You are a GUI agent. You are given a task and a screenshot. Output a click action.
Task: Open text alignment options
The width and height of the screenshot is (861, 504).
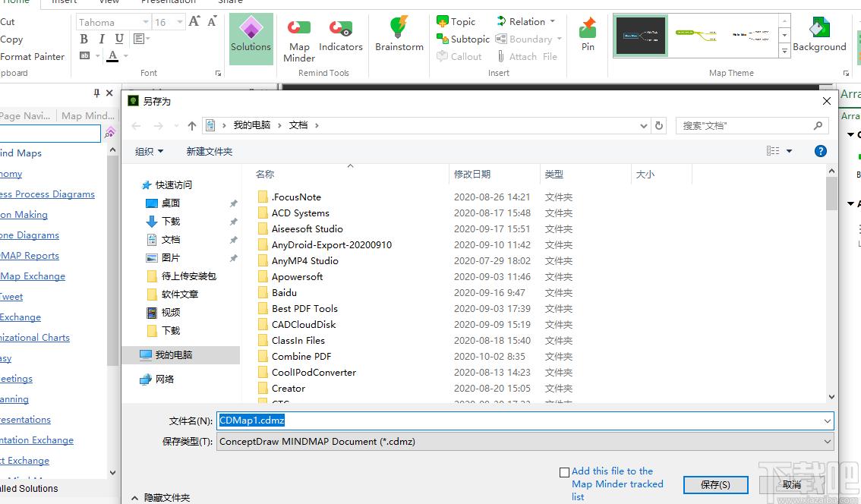click(141, 39)
